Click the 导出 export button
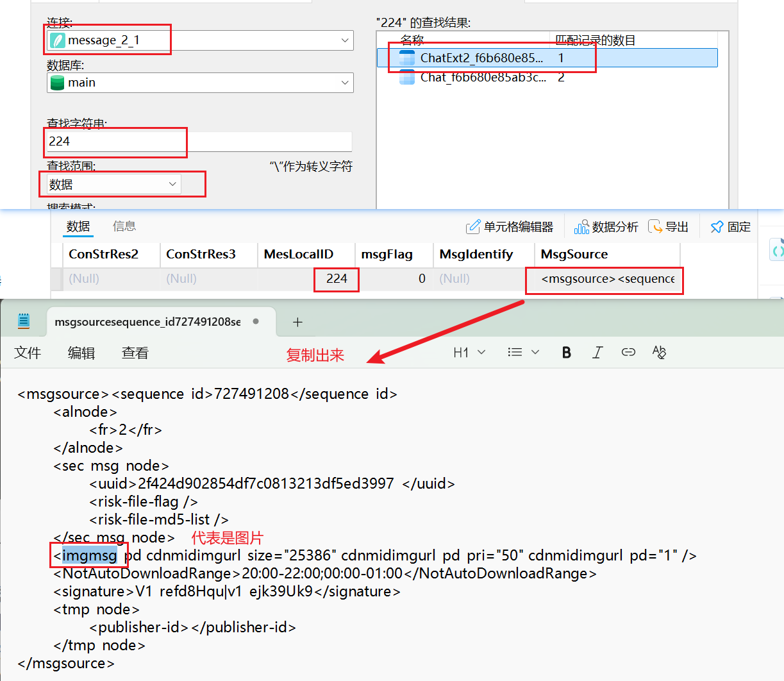 (x=669, y=227)
